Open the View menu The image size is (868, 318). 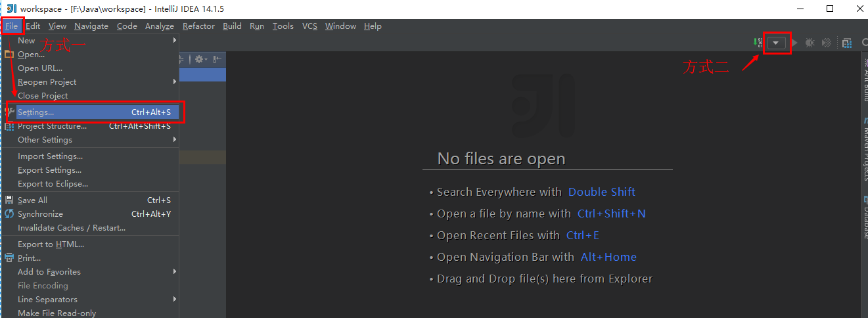pyautogui.click(x=57, y=26)
